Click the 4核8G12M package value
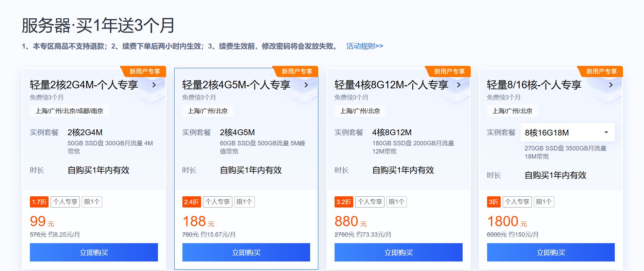The image size is (644, 271). [392, 132]
